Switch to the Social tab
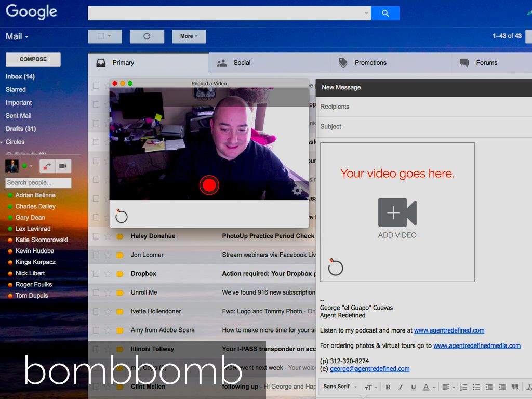The width and height of the screenshot is (532, 399). click(x=242, y=63)
